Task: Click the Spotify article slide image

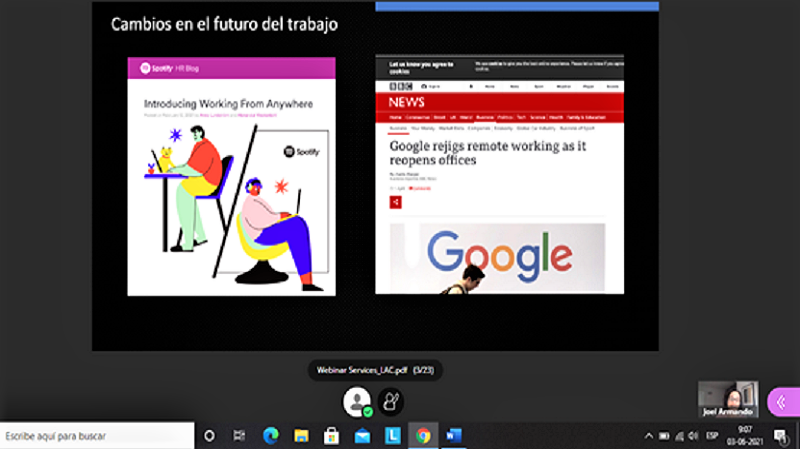Action: pyautogui.click(x=231, y=176)
